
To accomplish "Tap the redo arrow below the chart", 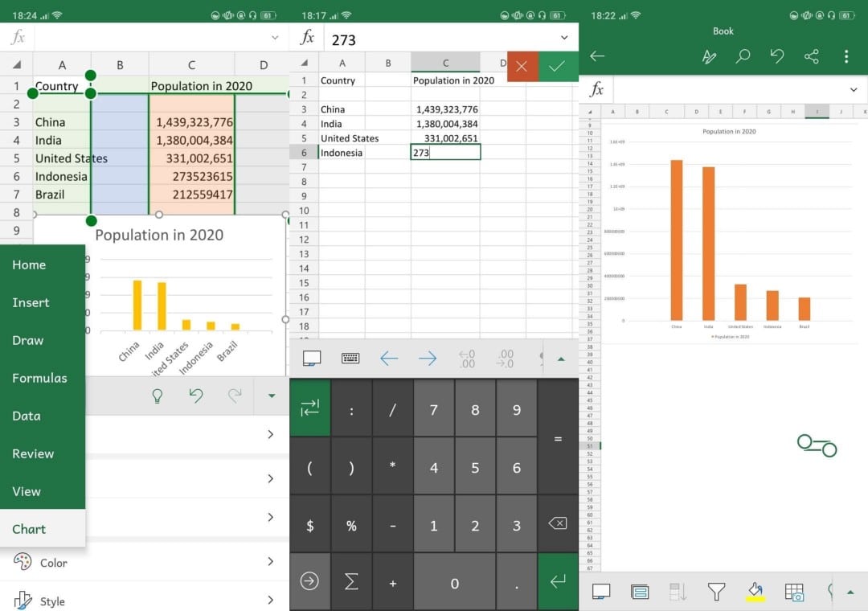I will click(235, 395).
